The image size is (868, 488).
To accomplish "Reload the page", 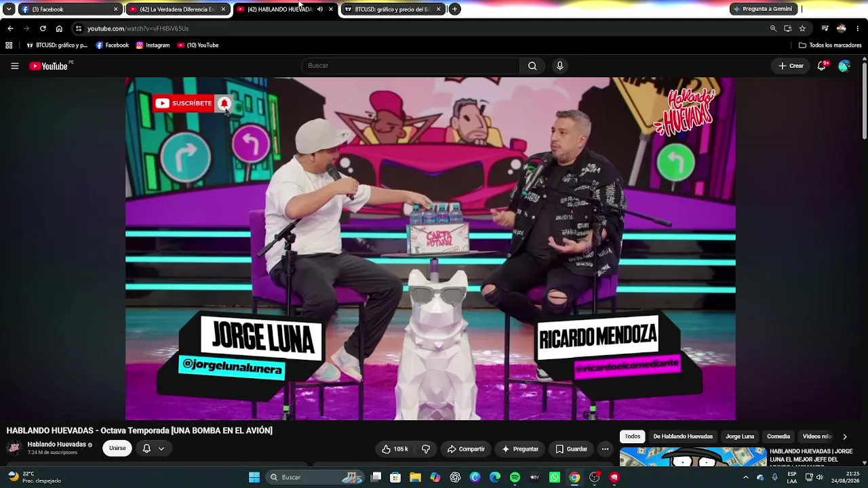I will pyautogui.click(x=43, y=28).
